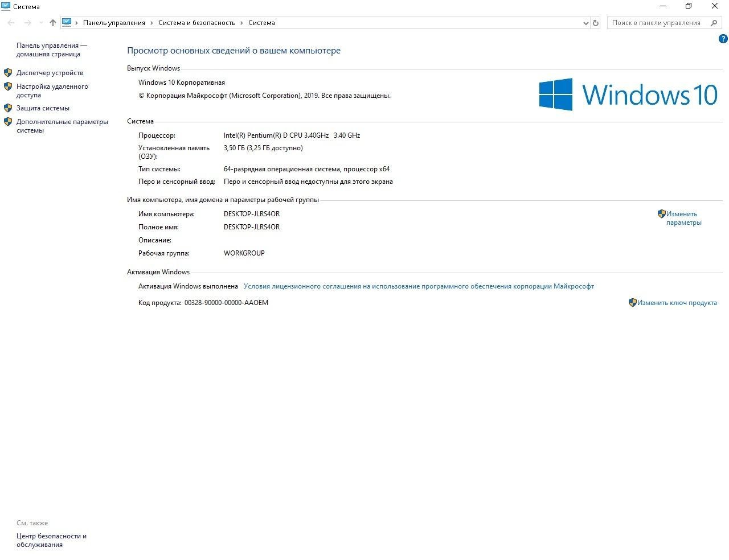The image size is (729, 560).
Task: Click shield icon beside Диспетчер устройств
Action: pos(8,73)
